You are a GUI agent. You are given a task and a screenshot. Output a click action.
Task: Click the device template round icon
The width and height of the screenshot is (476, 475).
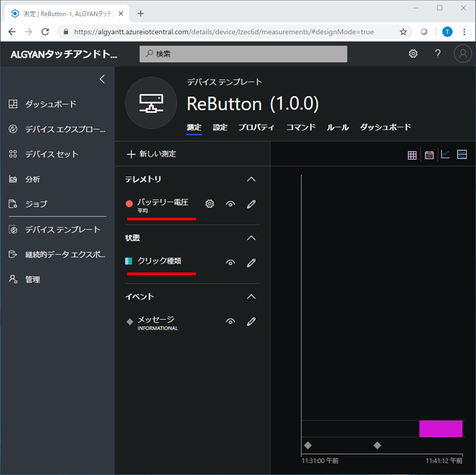pyautogui.click(x=151, y=103)
